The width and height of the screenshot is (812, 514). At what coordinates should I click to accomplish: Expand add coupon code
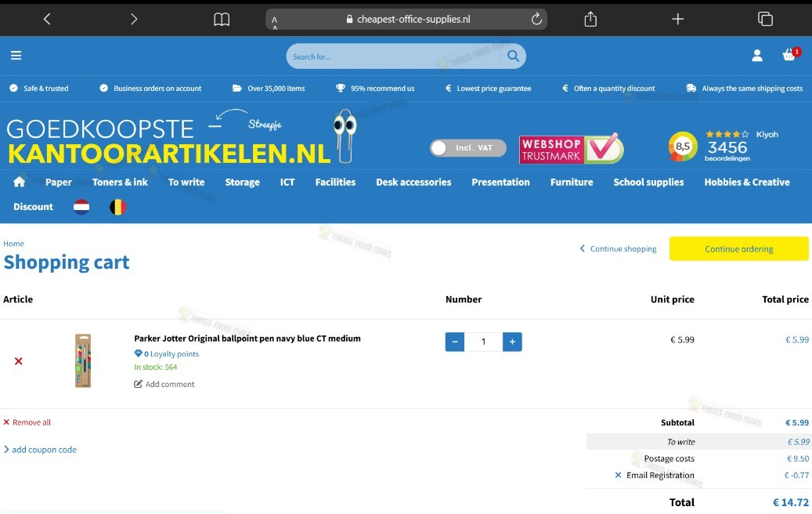[x=41, y=450]
